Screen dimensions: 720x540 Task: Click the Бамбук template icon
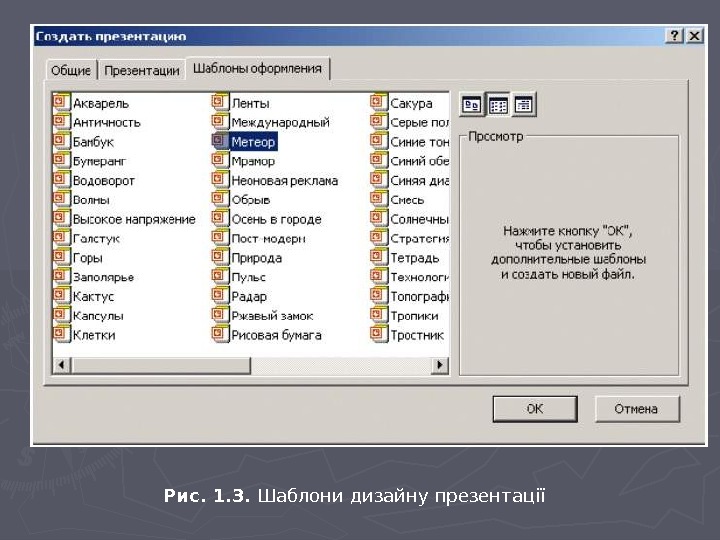[x=61, y=141]
